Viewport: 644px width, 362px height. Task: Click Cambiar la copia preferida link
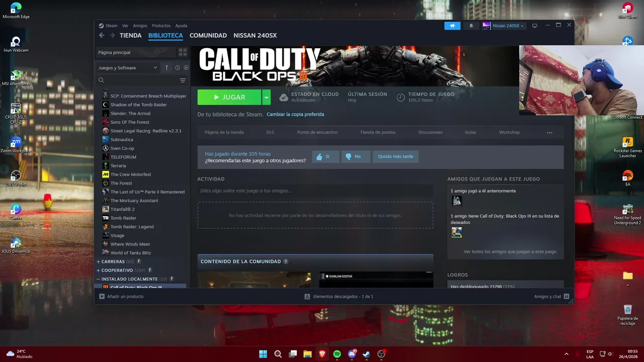(x=295, y=115)
